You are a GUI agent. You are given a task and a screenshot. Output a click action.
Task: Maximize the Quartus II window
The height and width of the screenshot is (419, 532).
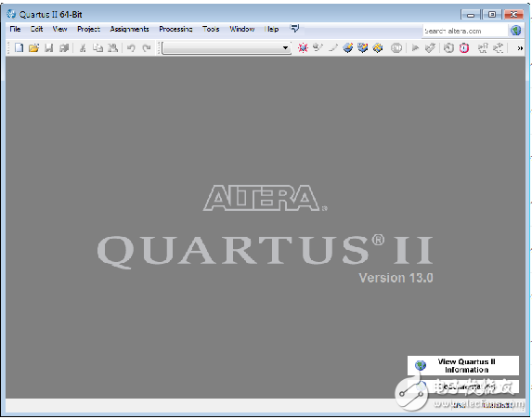pos(492,15)
